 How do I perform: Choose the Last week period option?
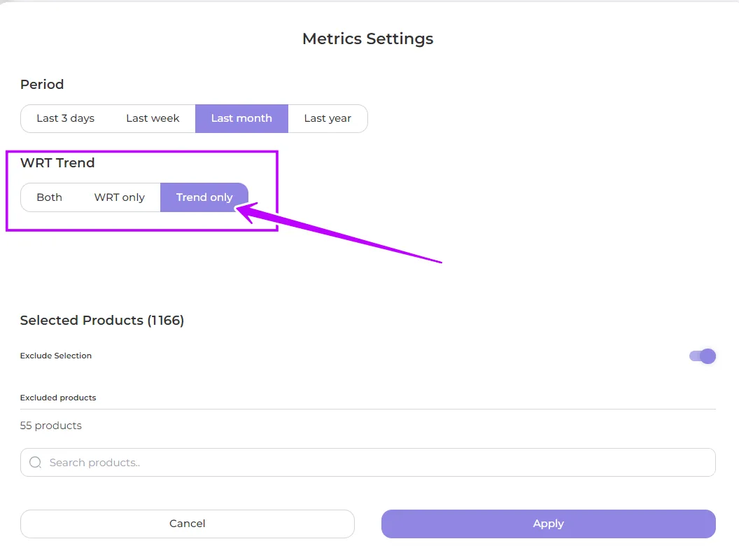click(x=153, y=118)
